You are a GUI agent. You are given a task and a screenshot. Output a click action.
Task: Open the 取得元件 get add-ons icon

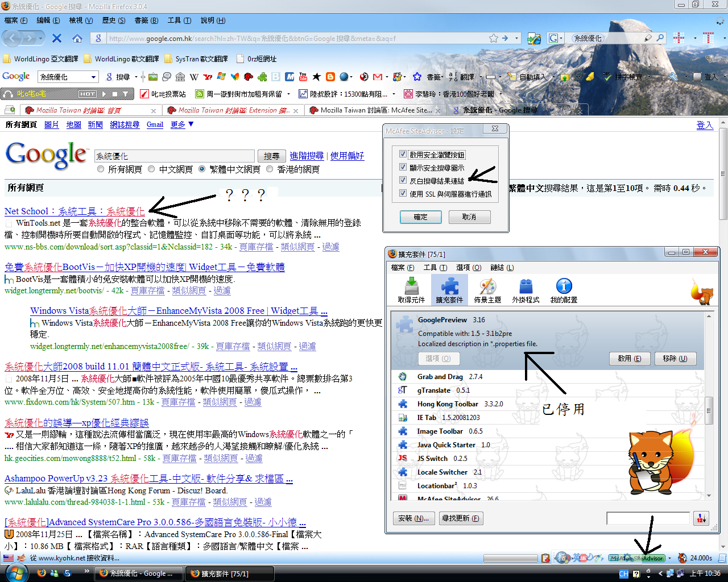[x=411, y=290]
